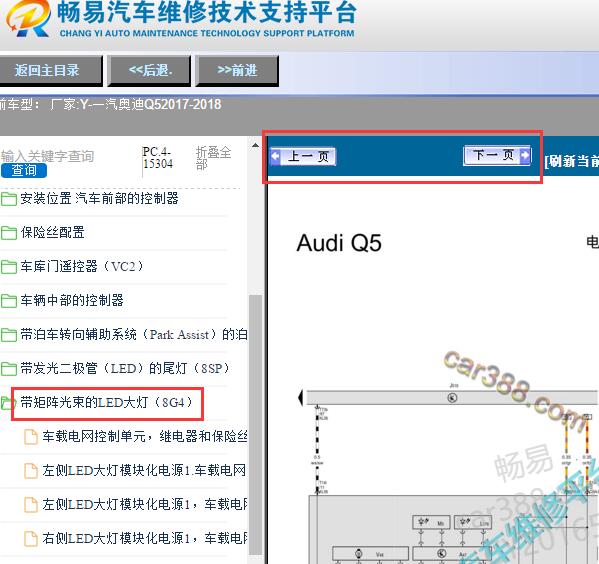The height and width of the screenshot is (564, 599).
Task: Open the 车库门遥控器（VC2）folder
Action: point(82,266)
